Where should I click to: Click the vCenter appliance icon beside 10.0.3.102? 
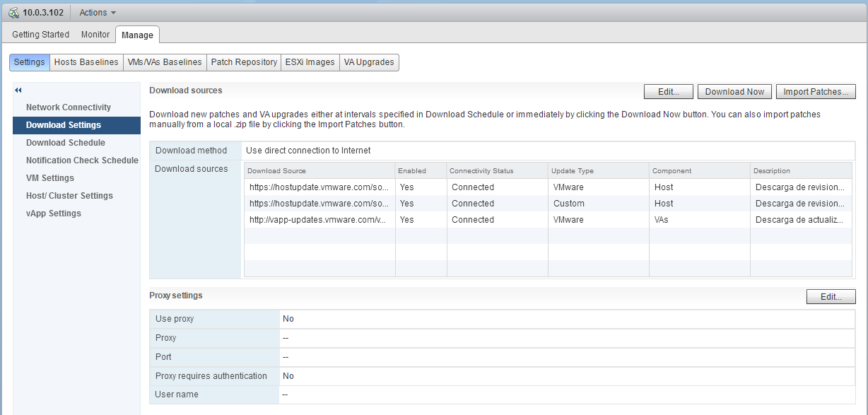pyautogui.click(x=12, y=12)
